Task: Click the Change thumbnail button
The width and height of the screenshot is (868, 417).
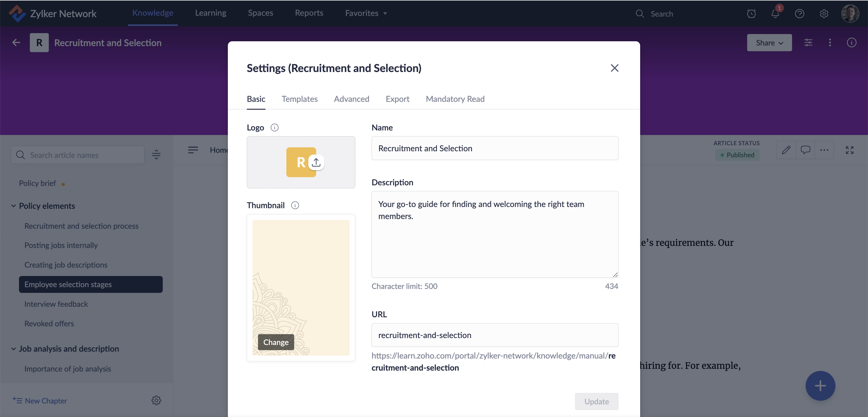Action: point(276,342)
